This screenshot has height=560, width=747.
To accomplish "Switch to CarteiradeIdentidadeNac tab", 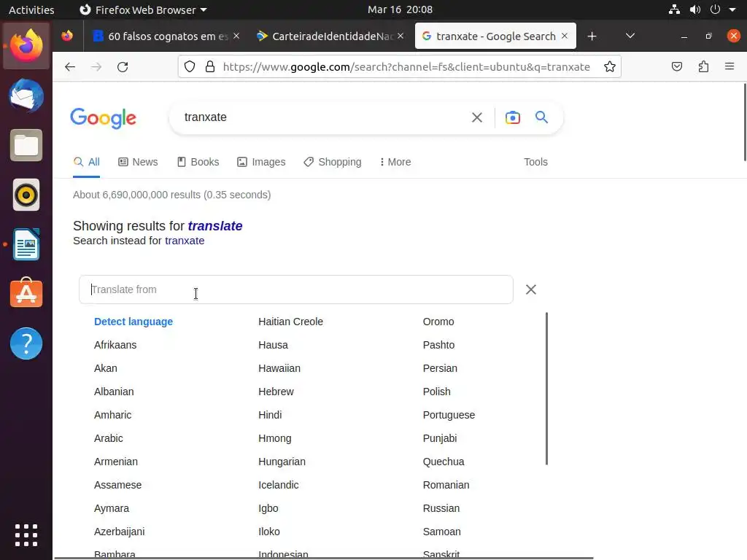I will coord(332,36).
